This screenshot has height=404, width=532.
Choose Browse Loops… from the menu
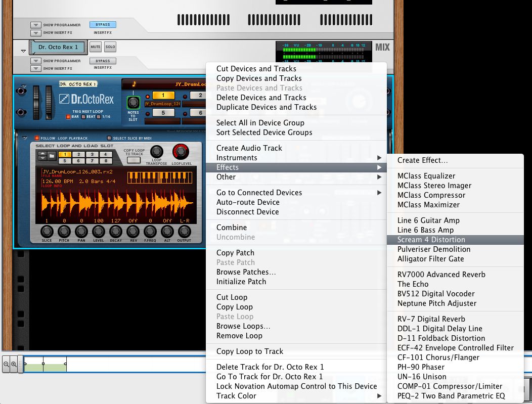[296, 326]
